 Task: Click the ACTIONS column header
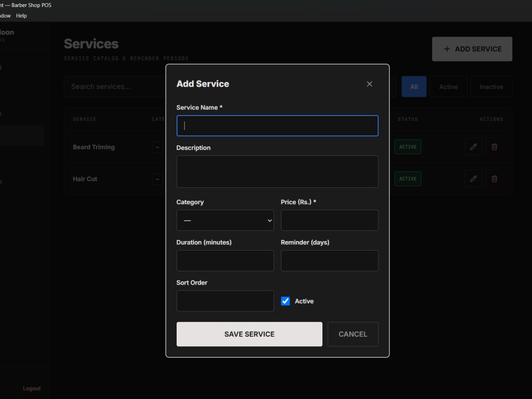tap(491, 119)
